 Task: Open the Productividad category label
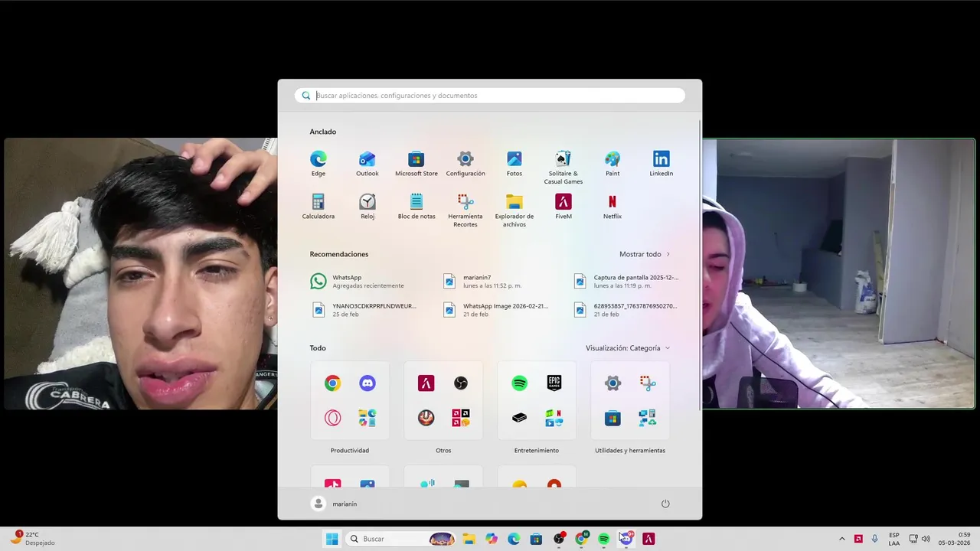350,451
